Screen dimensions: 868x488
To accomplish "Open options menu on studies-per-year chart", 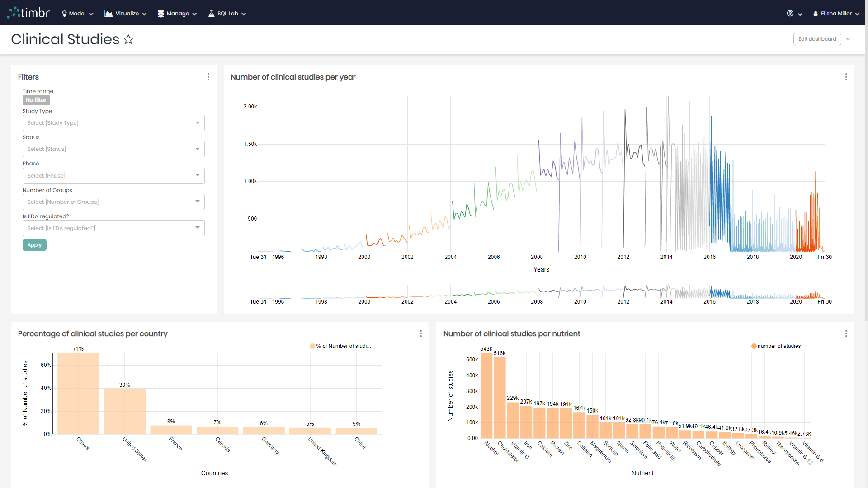I will click(x=846, y=77).
